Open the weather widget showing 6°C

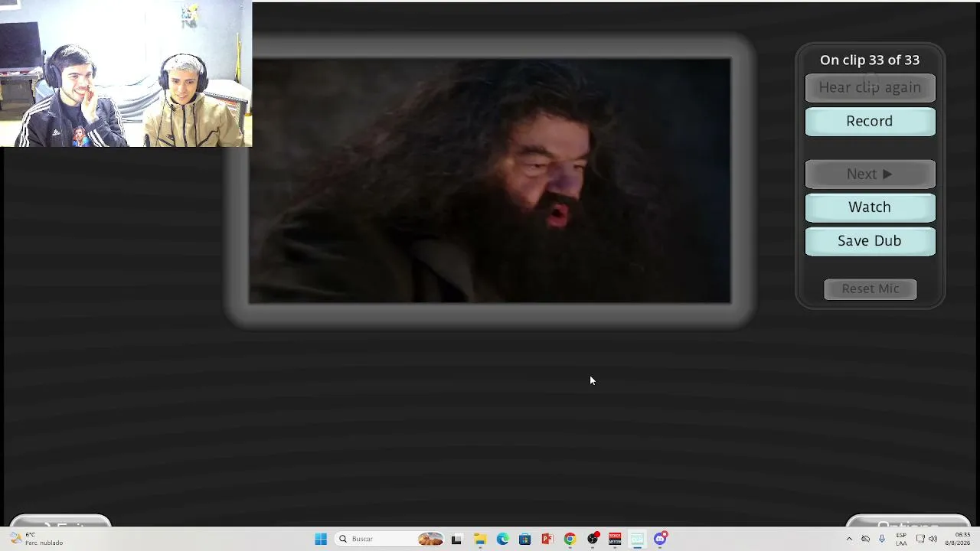tap(37, 539)
